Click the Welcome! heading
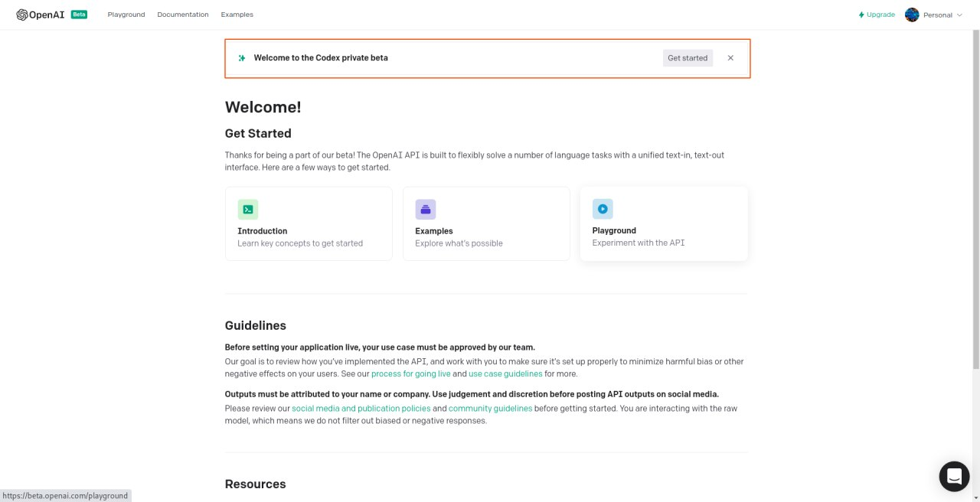 coord(263,107)
